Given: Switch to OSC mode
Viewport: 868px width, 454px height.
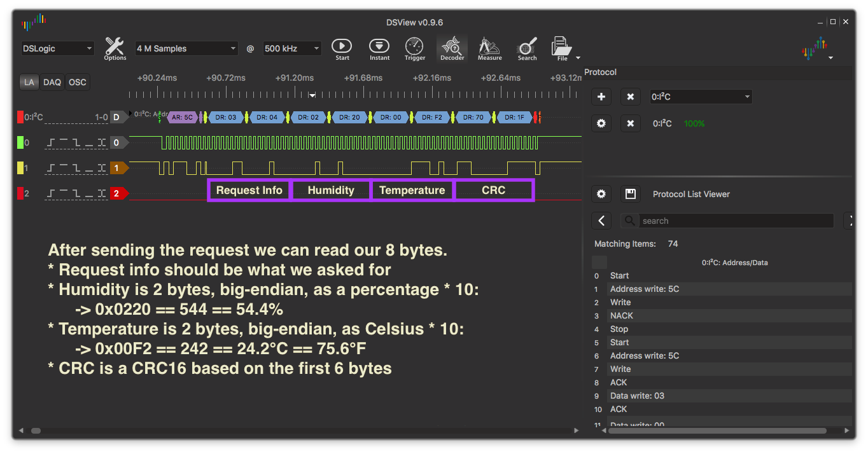Looking at the screenshot, I should (77, 82).
